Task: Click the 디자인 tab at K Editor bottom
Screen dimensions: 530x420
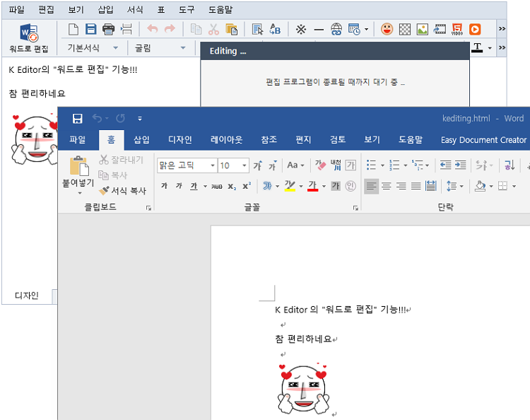Action: pos(27,296)
